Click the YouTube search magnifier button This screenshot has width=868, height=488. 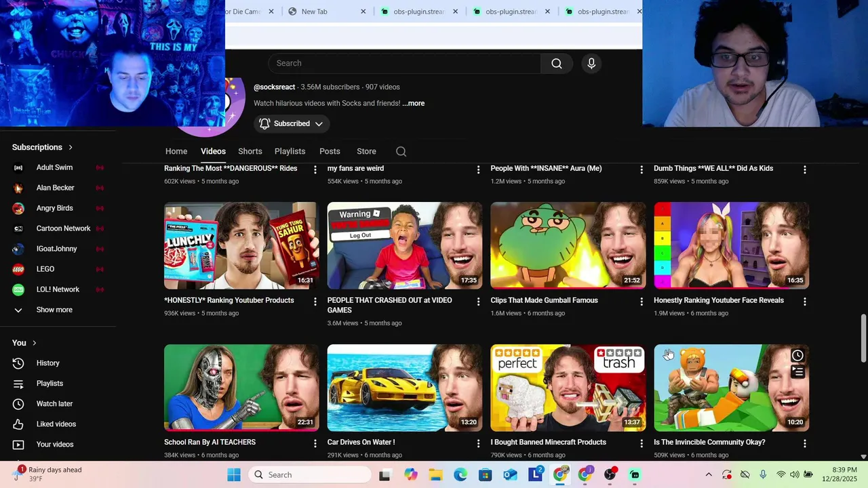557,63
